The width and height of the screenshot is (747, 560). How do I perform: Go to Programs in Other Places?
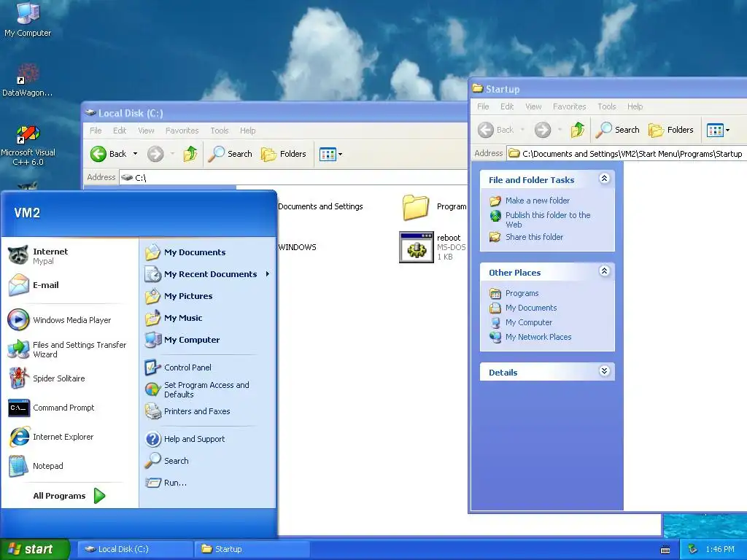(522, 293)
